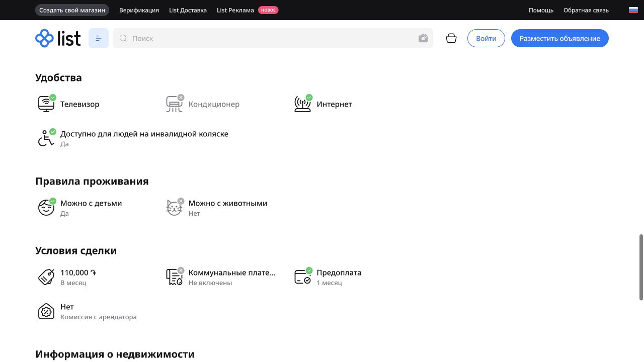
Task: Click Комиссия с арендатора text
Action: [x=99, y=317]
